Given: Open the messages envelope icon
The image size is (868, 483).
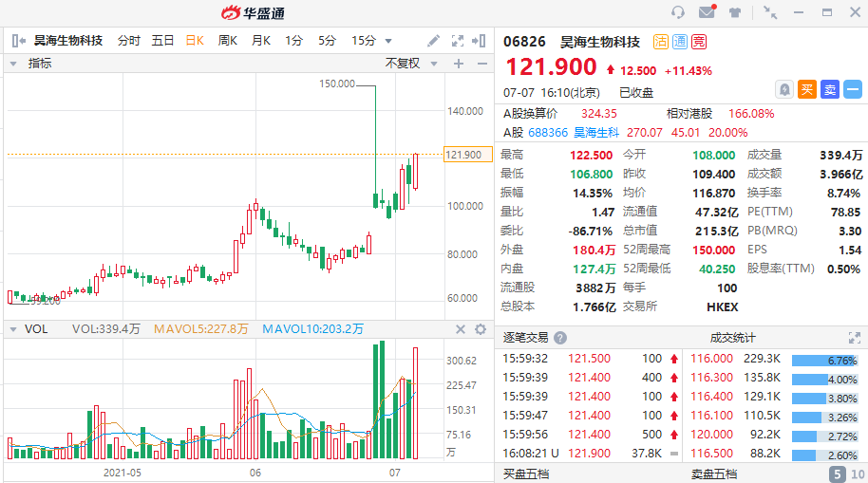Looking at the screenshot, I should point(707,11).
